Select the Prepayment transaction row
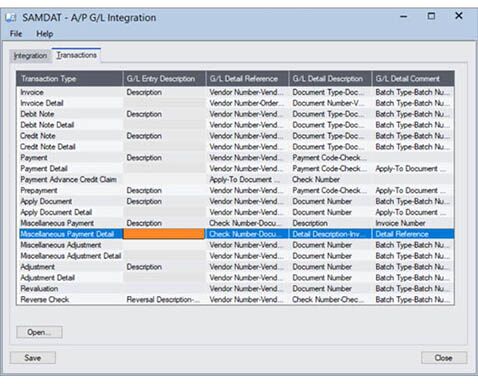The image size is (478, 384). 235,190
